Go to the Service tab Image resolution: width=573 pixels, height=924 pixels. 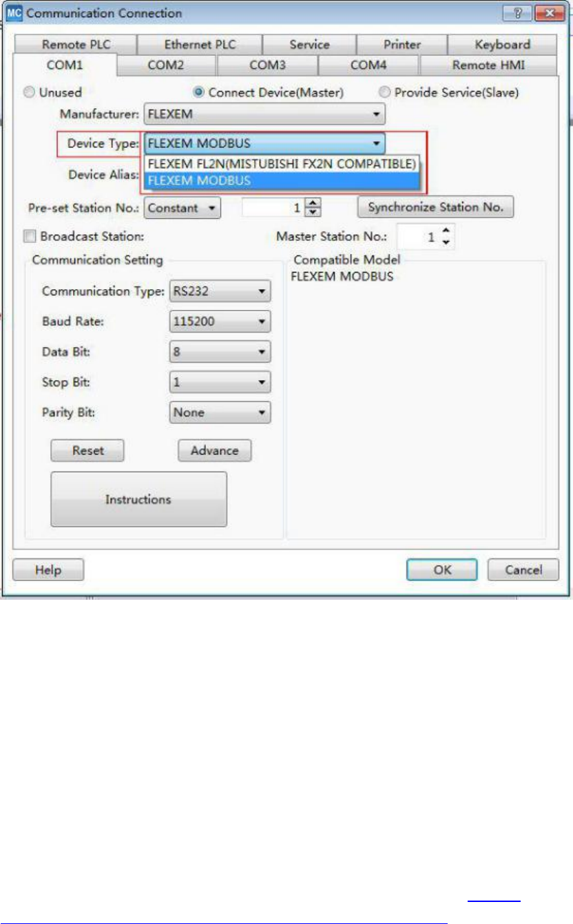tap(309, 45)
